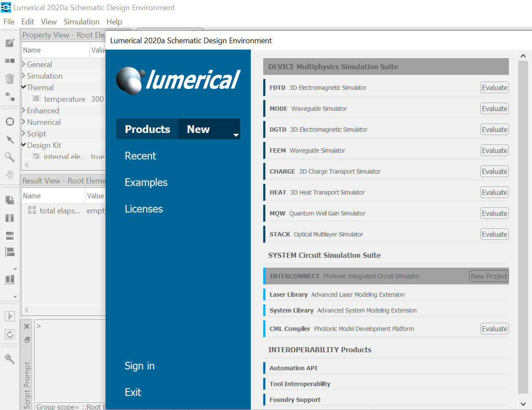Viewport: 532px width, 410px height.
Task: Select the arrow pointer tool
Action: [x=10, y=139]
